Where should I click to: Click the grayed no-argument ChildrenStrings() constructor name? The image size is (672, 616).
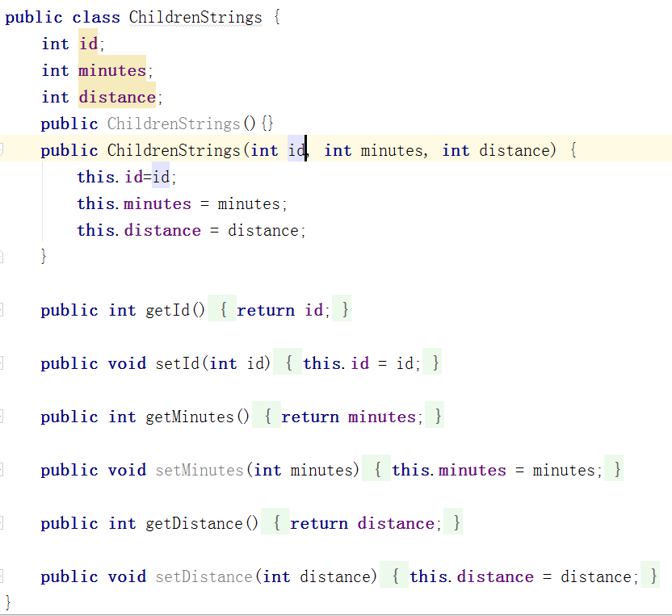174,124
